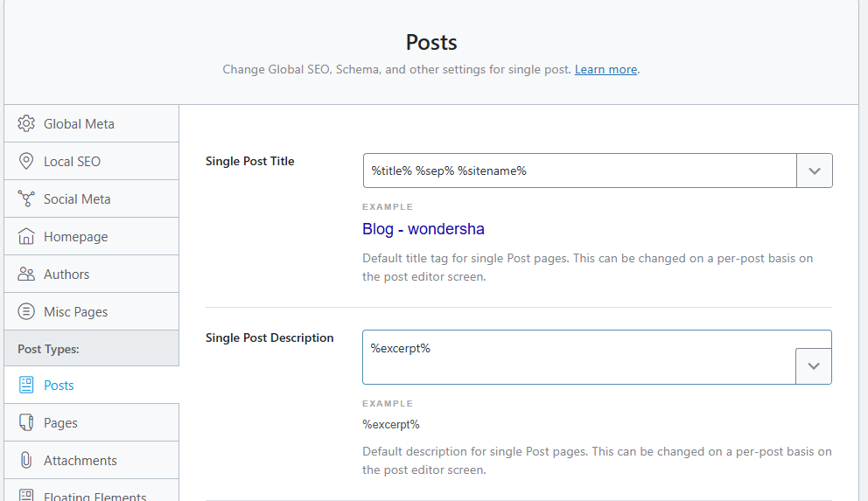
Task: Click the Local SEO map pin icon
Action: 26,161
